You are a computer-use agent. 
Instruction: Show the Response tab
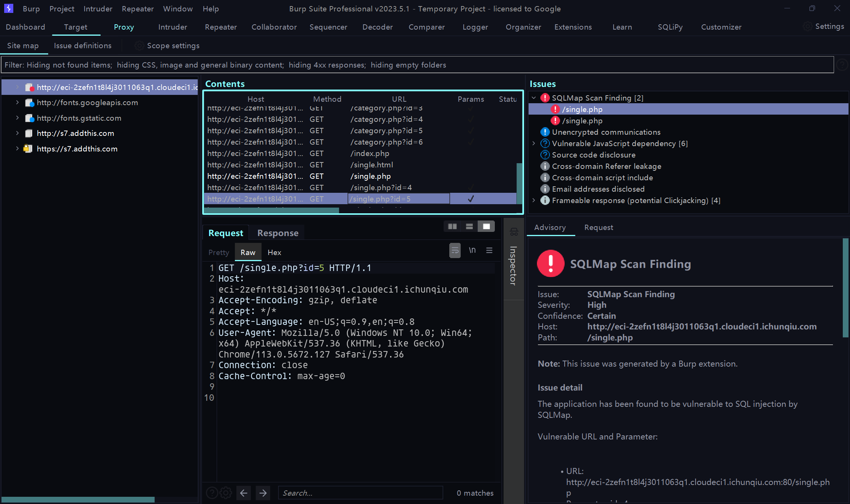(x=278, y=233)
